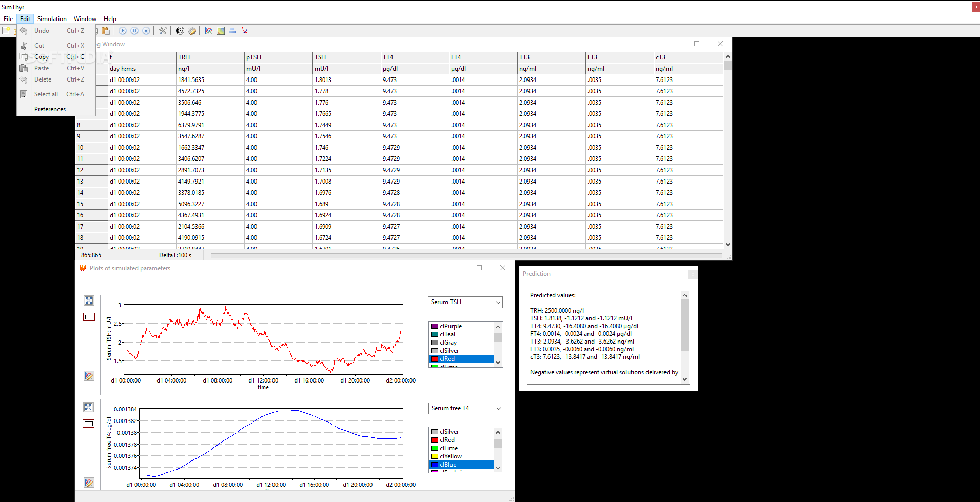Image resolution: width=980 pixels, height=502 pixels.
Task: Click the upper color list's scroll-down arrow
Action: [498, 363]
